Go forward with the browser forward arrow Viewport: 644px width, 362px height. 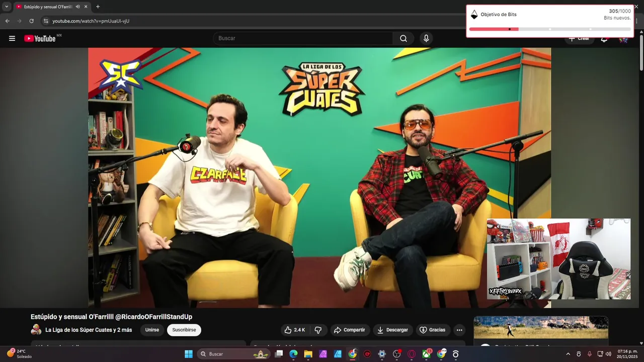point(19,21)
